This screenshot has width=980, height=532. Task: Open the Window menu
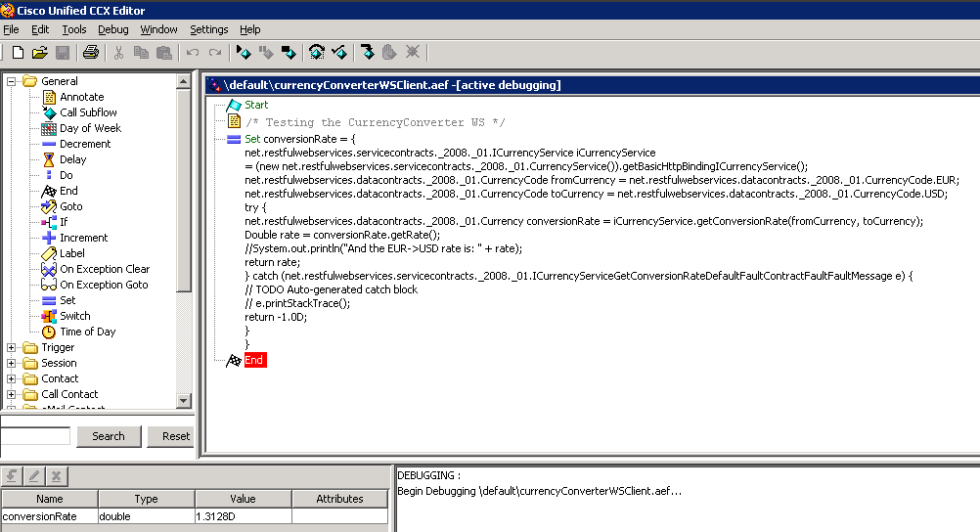(x=158, y=29)
